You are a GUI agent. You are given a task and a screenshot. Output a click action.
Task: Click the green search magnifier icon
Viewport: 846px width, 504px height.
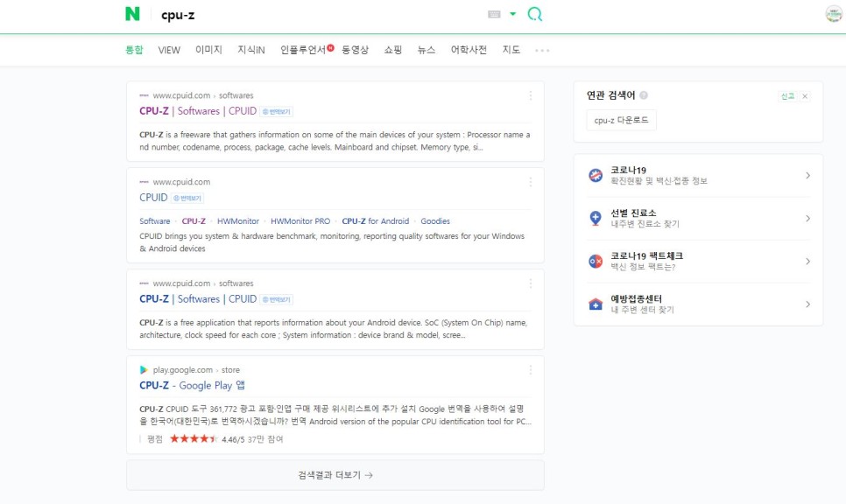pyautogui.click(x=535, y=14)
